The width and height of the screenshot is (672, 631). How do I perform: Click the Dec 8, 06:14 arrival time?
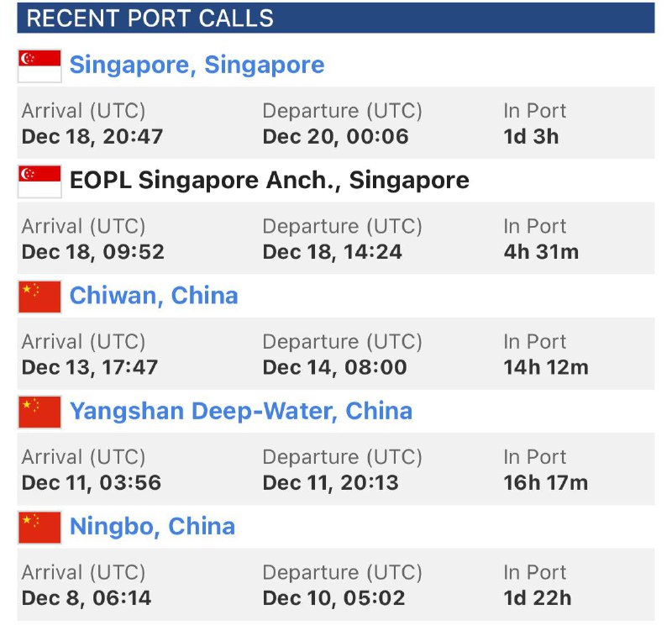click(87, 598)
